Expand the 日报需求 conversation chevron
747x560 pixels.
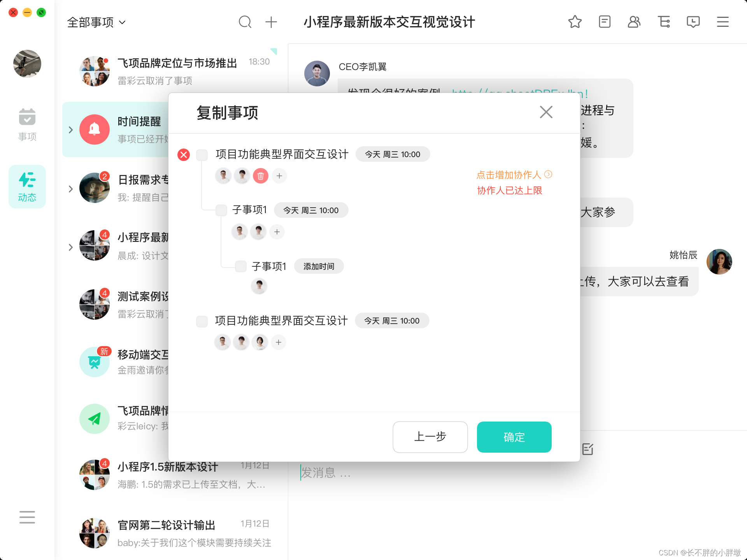70,189
